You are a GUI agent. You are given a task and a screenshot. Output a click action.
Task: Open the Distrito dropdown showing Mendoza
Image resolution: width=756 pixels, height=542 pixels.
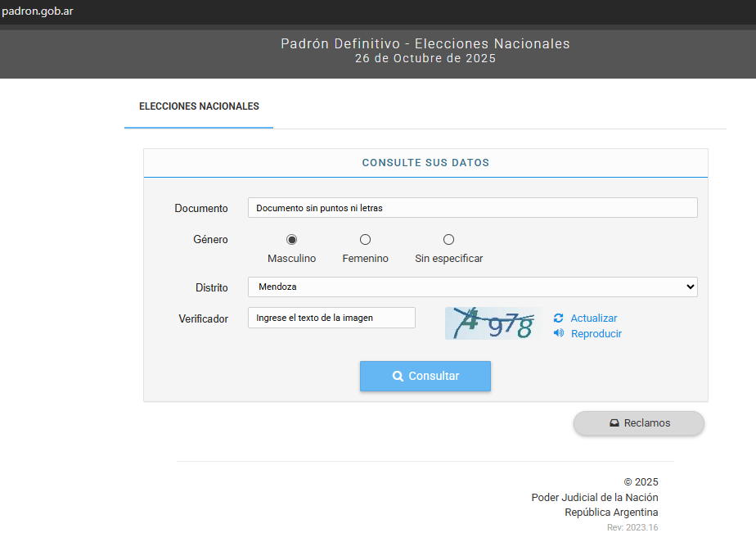(472, 287)
